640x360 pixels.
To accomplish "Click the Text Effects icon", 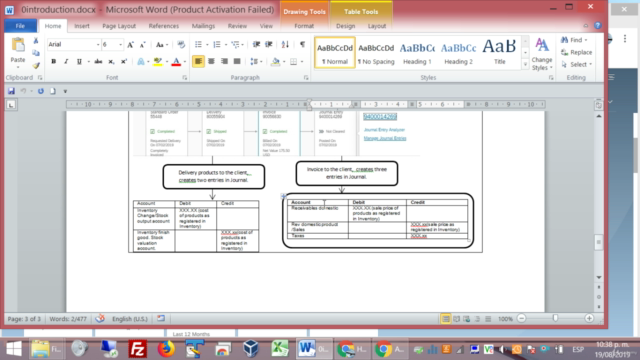I will tap(141, 62).
